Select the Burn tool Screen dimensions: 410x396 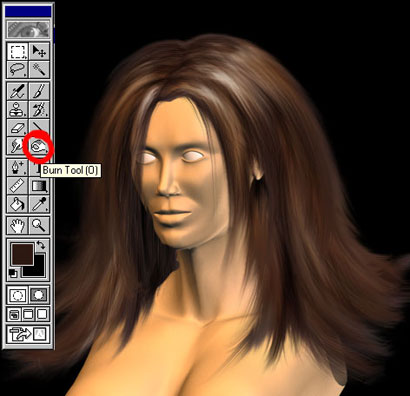coord(39,146)
